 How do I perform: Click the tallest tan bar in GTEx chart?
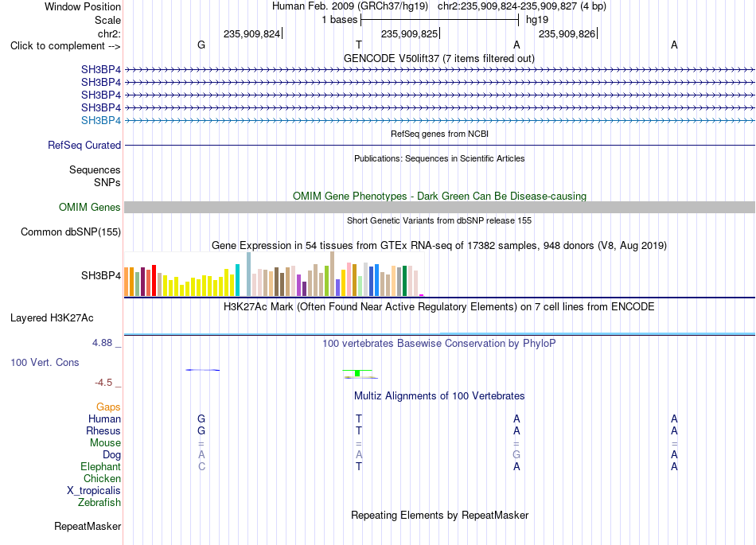click(x=332, y=274)
